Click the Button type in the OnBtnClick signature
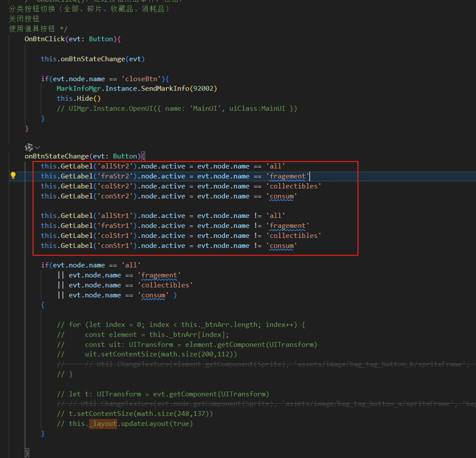Viewport: 476px width, 458px height. tap(101, 39)
